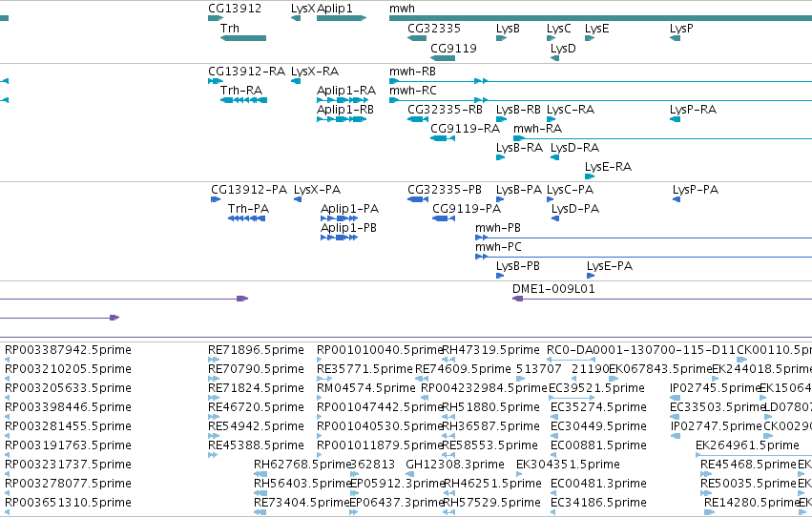812x517 pixels.
Task: Click the RE71896.5prime EST label
Action: coord(256,350)
